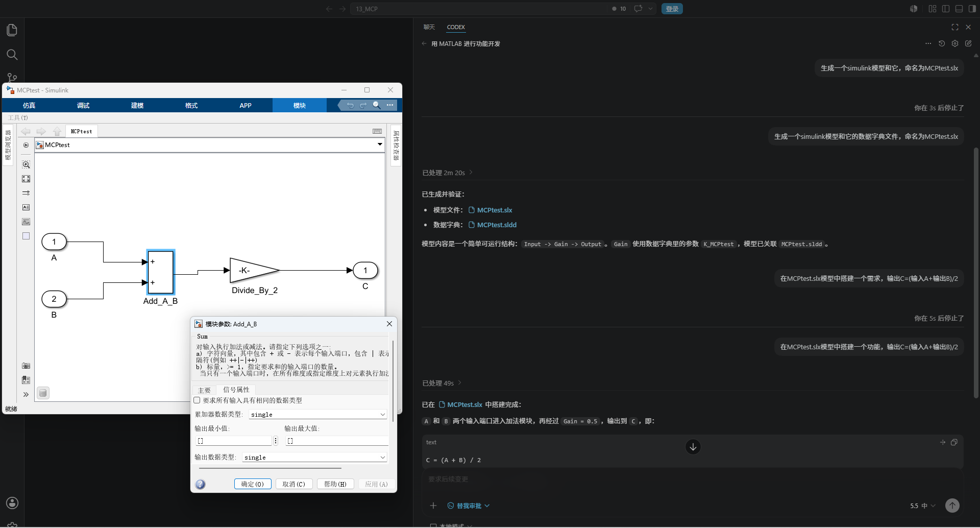980x528 pixels.
Task: Toggle the primary side bar layout icon
Action: [x=946, y=9]
